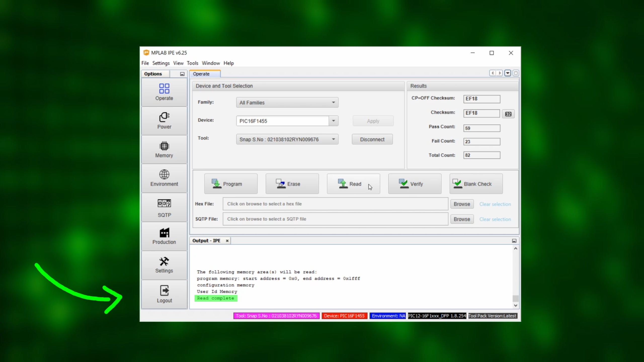The image size is (644, 362).
Task: Click the Logout icon
Action: point(164,291)
